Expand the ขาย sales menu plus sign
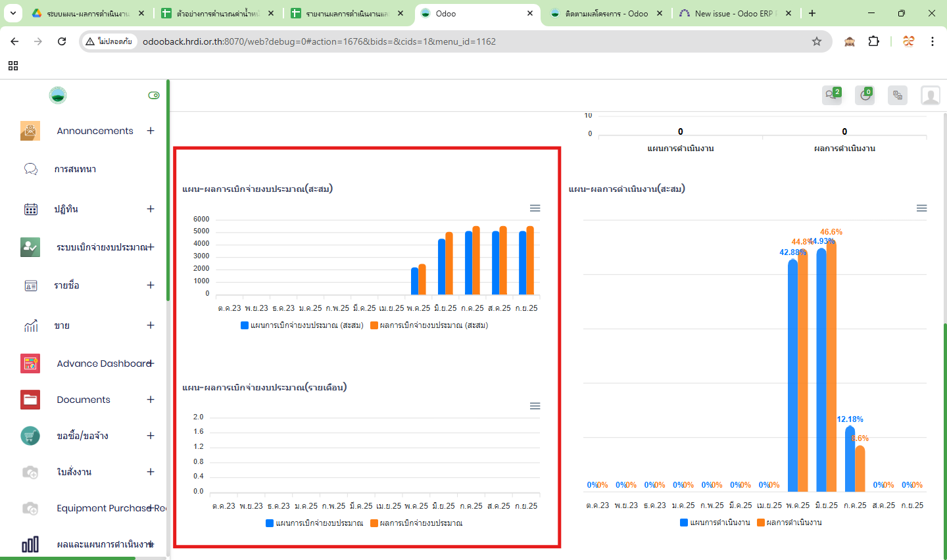The image size is (947, 560). pyautogui.click(x=151, y=325)
